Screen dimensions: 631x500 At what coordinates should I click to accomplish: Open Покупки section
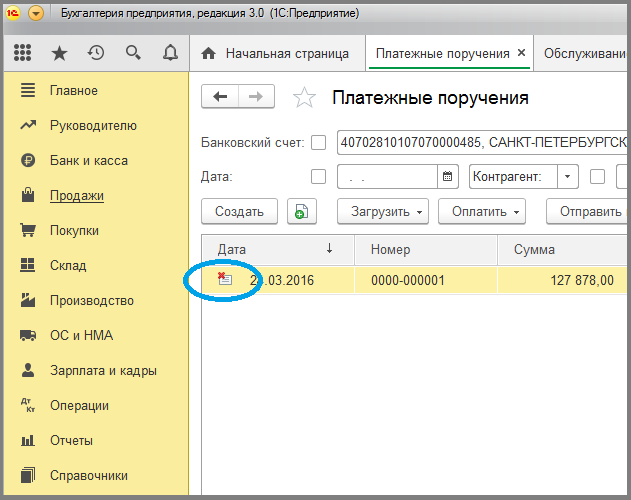(x=74, y=231)
